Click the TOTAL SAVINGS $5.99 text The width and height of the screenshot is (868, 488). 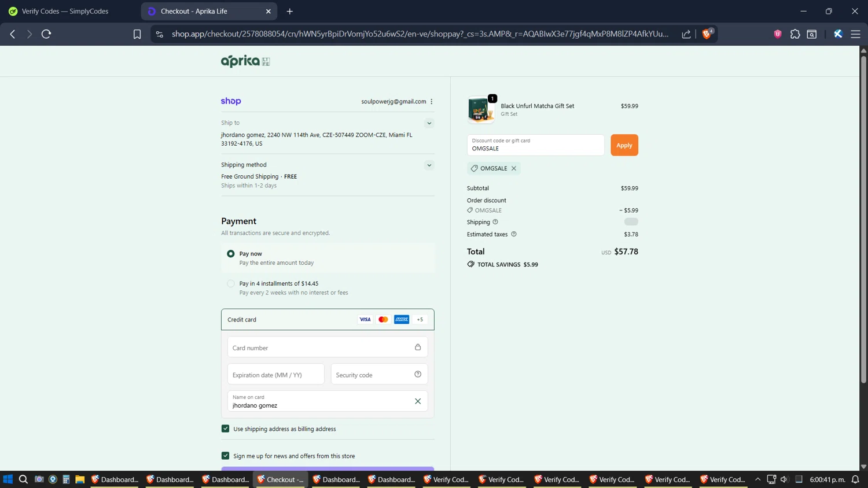(507, 265)
